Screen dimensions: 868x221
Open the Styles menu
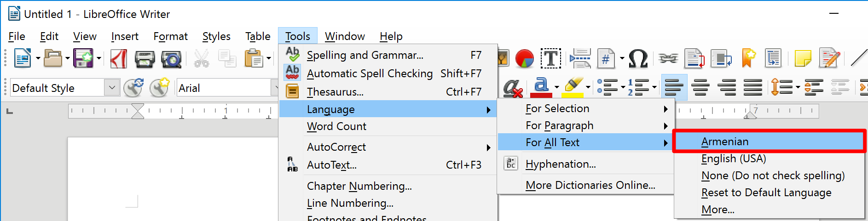(216, 36)
